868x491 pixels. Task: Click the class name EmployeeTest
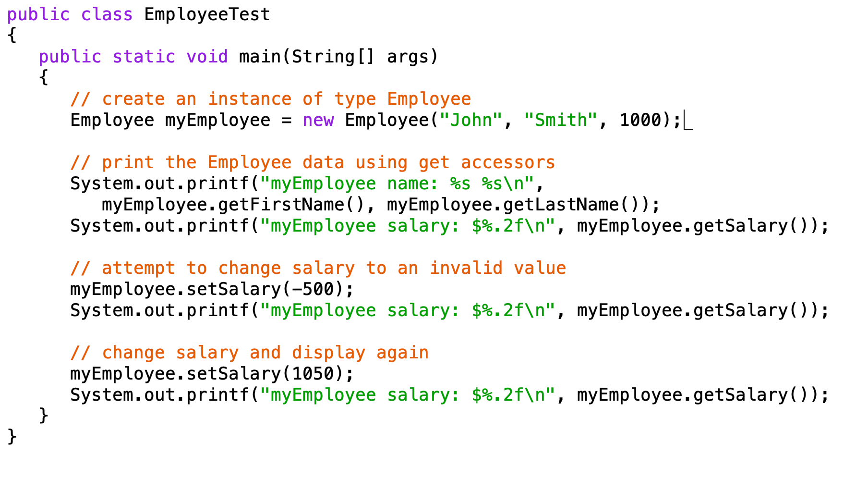(207, 14)
